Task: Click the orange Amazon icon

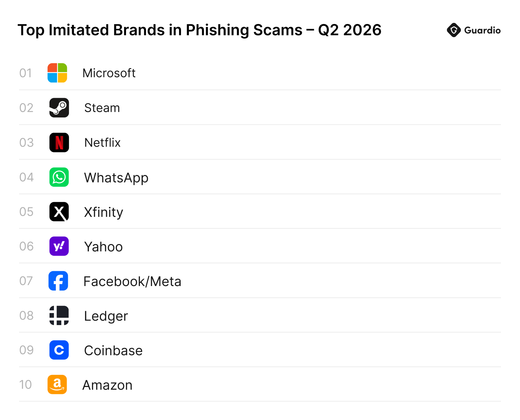Action: click(x=57, y=384)
